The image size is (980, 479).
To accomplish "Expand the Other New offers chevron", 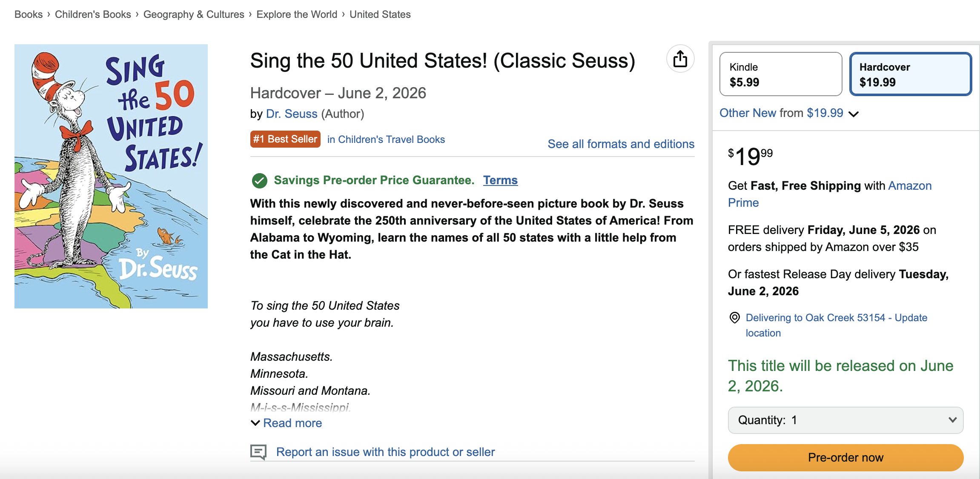I will coord(854,114).
